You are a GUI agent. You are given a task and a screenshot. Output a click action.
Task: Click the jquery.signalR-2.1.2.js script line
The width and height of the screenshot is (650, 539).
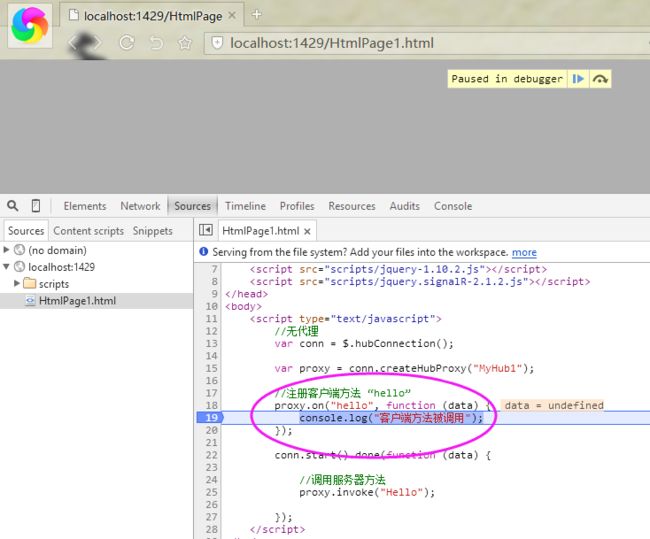tap(420, 282)
